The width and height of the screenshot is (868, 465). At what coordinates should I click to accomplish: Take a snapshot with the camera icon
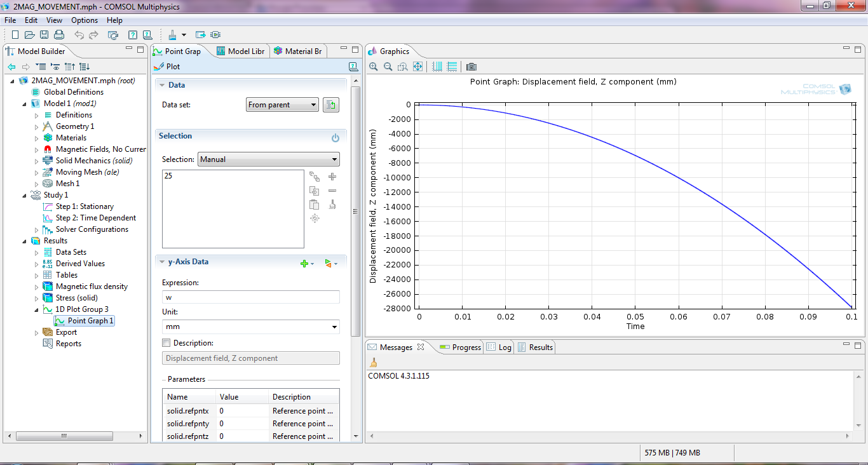click(x=471, y=67)
